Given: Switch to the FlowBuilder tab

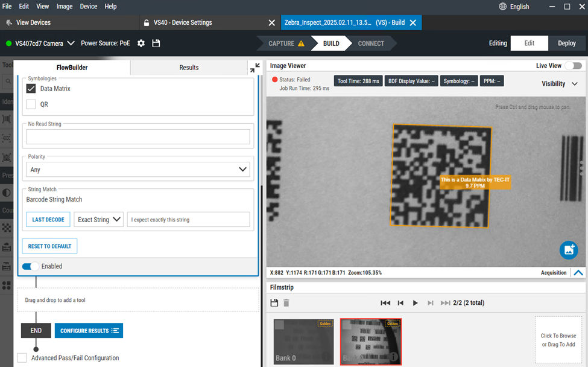Looking at the screenshot, I should [x=72, y=68].
